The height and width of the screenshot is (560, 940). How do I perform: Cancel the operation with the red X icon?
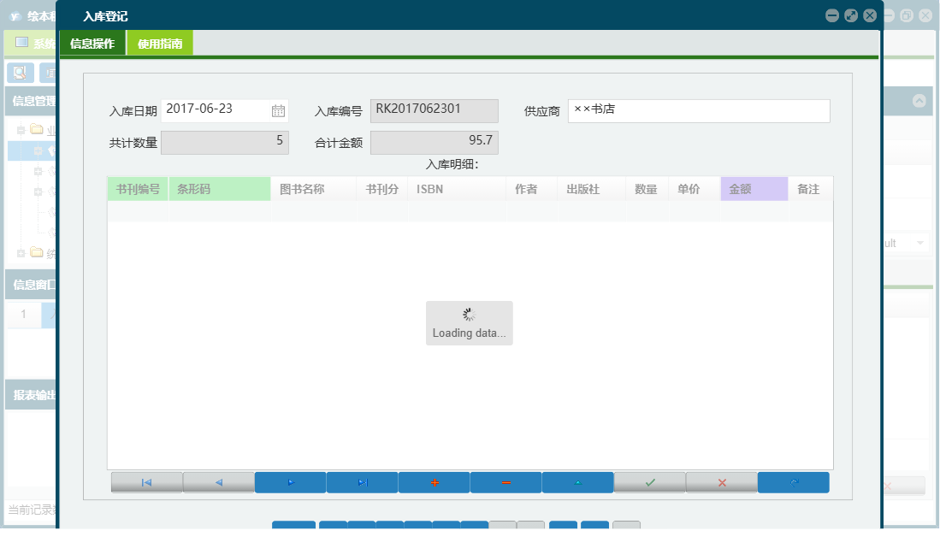(721, 482)
